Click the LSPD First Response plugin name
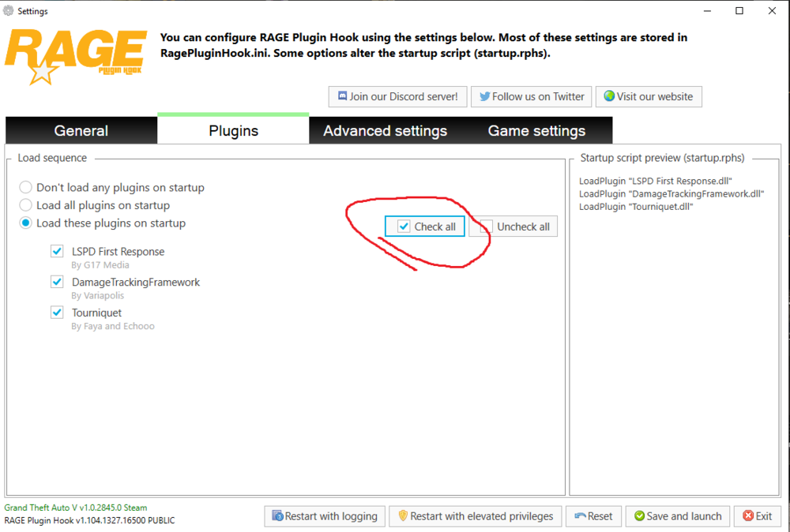Screen dimensions: 790x532 coord(118,251)
